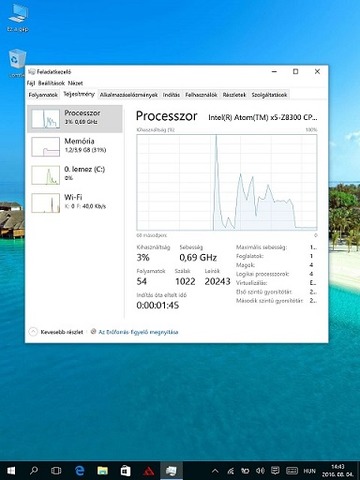360x480 pixels.
Task: Open the Wi-Fi network tray icon
Action: (230, 471)
